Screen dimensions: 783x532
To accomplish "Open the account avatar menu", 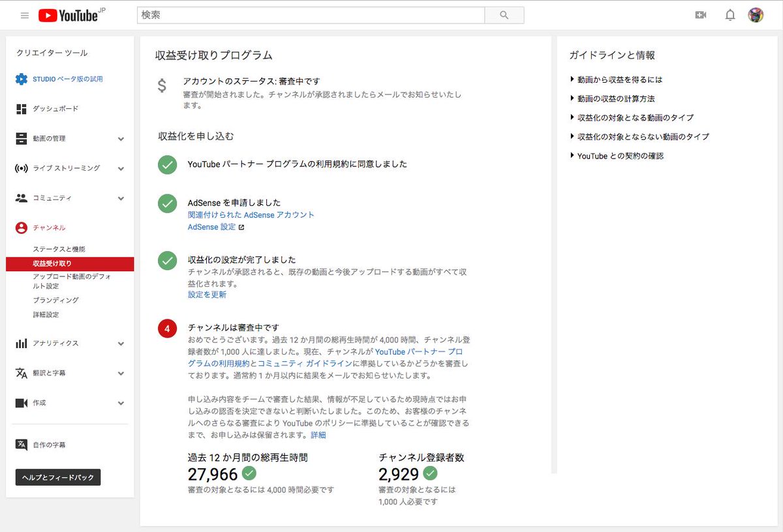I will [x=756, y=15].
